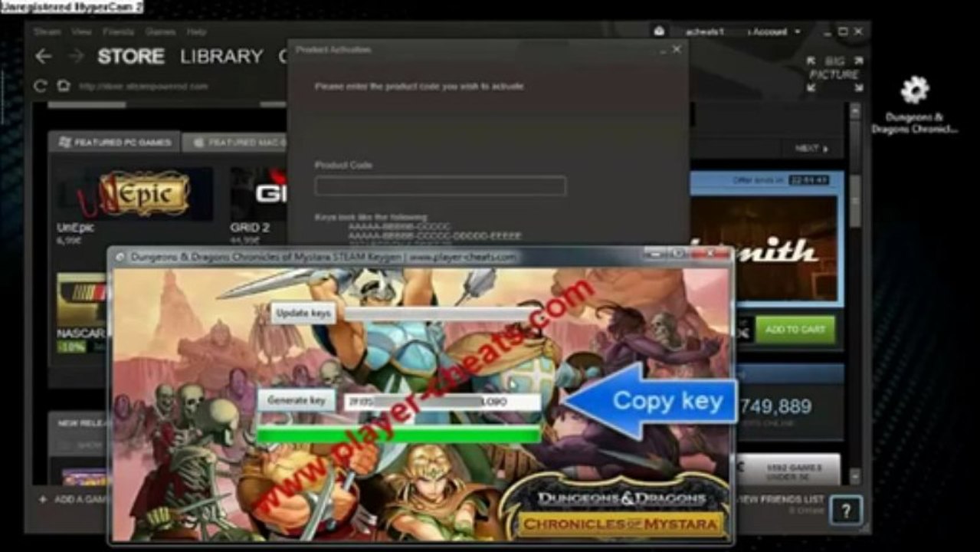Click the keygen window title bar icon
This screenshot has height=552, width=980.
[x=120, y=257]
